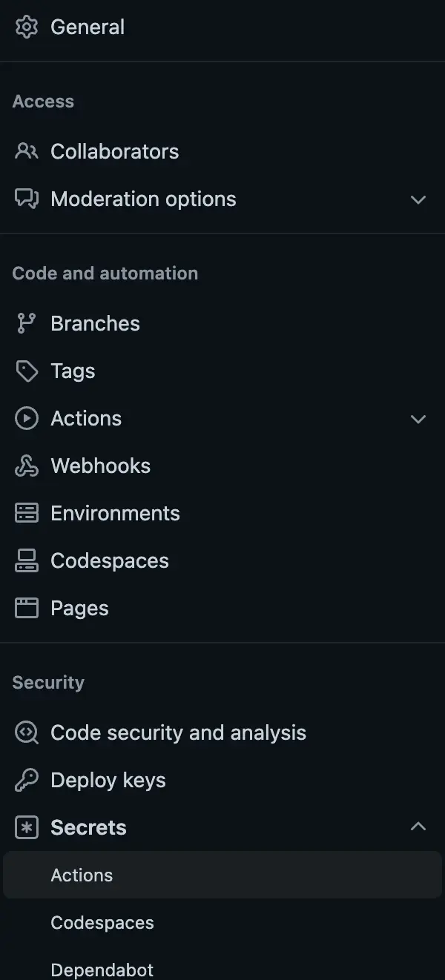Click the Environments server icon
Screen dimensions: 445x980
[27, 514]
